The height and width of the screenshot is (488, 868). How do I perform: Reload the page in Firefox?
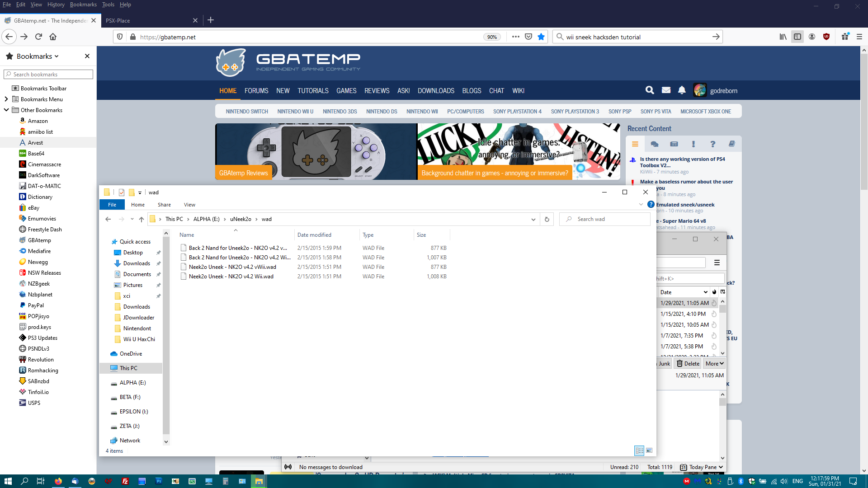point(39,37)
